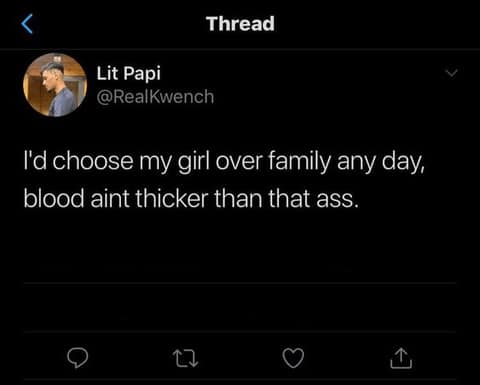Tap the Thread header title
The width and height of the screenshot is (480, 385).
pos(240,24)
